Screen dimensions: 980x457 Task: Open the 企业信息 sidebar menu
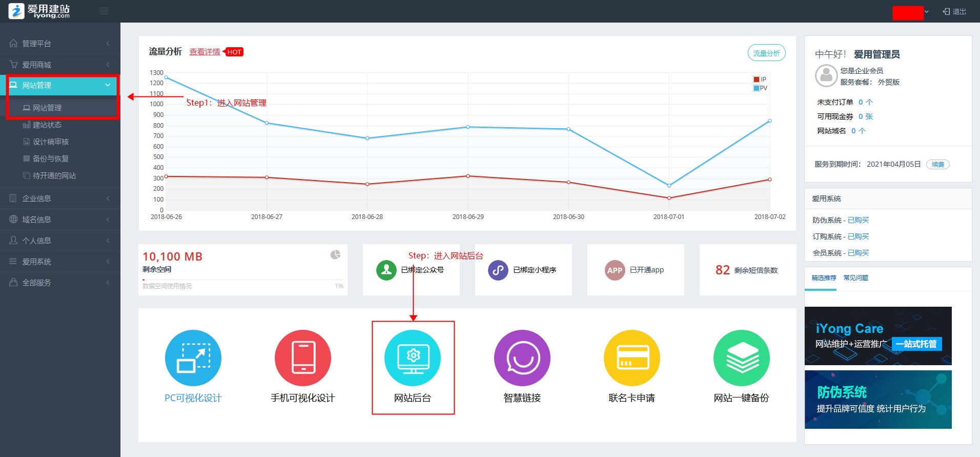click(x=60, y=198)
